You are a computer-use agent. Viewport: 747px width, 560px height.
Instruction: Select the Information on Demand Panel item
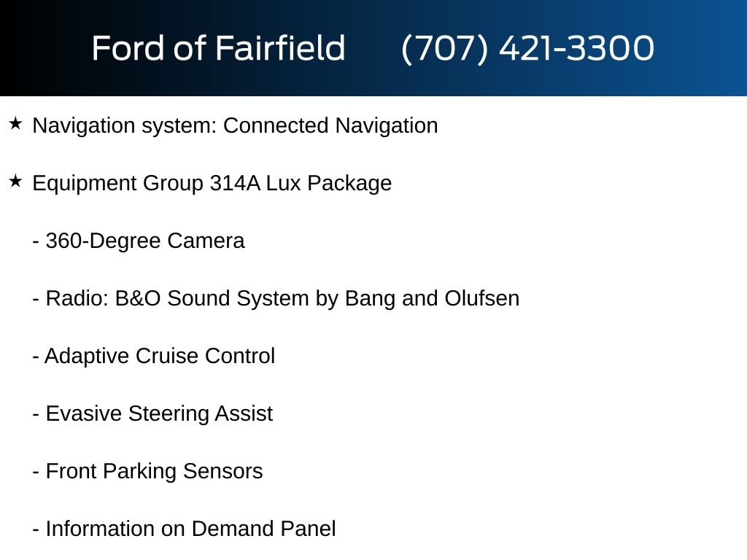coord(190,529)
